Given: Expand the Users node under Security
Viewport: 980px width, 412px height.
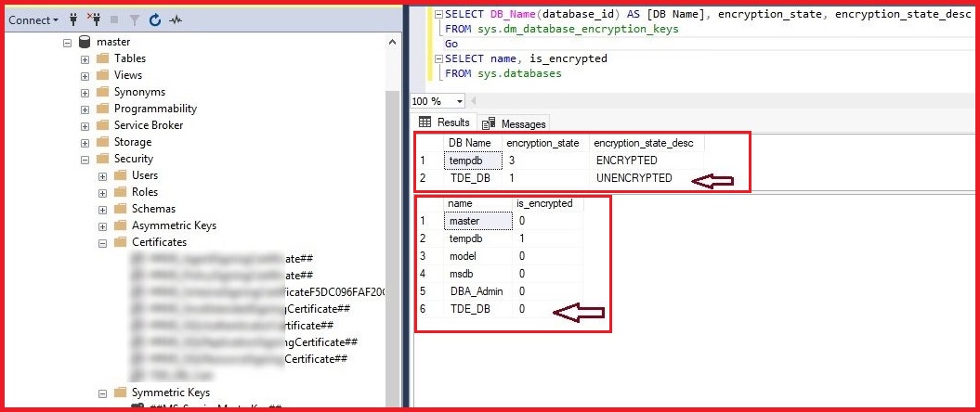Looking at the screenshot, I should point(103,176).
